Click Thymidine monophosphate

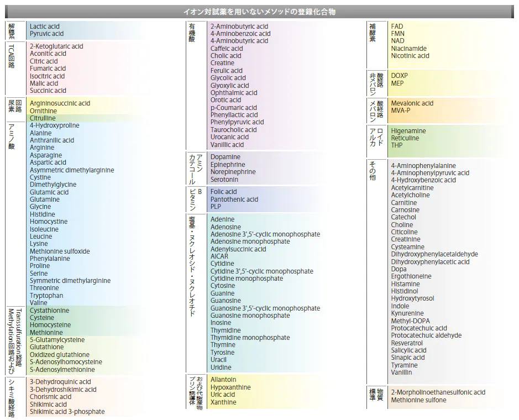(x=250, y=338)
